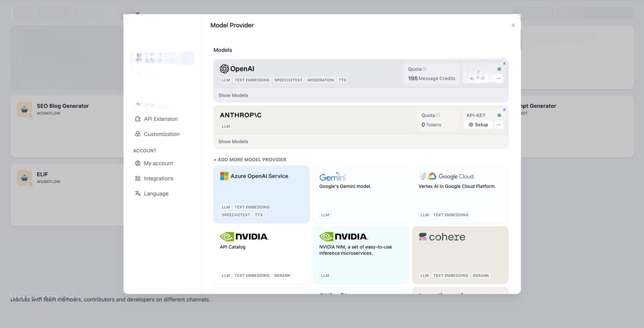The width and height of the screenshot is (644, 328).
Task: Show Models under Anthropic
Action: [233, 142]
